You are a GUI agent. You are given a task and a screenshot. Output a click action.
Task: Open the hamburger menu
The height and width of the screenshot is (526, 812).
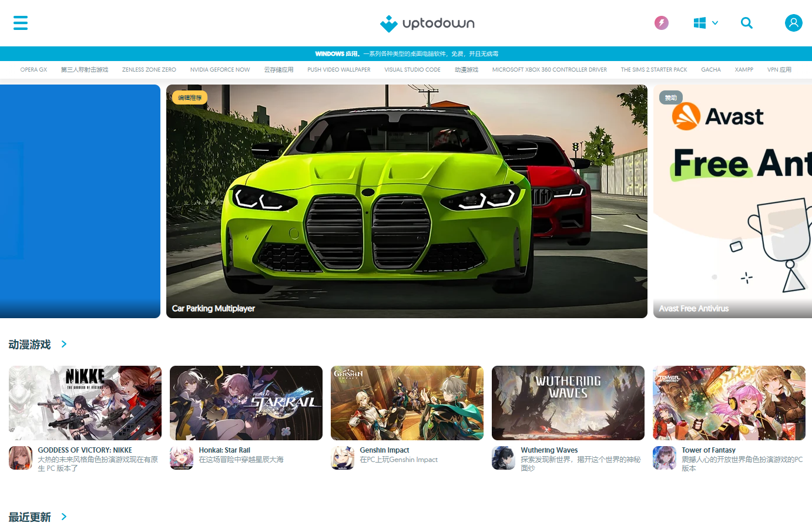[x=21, y=23]
